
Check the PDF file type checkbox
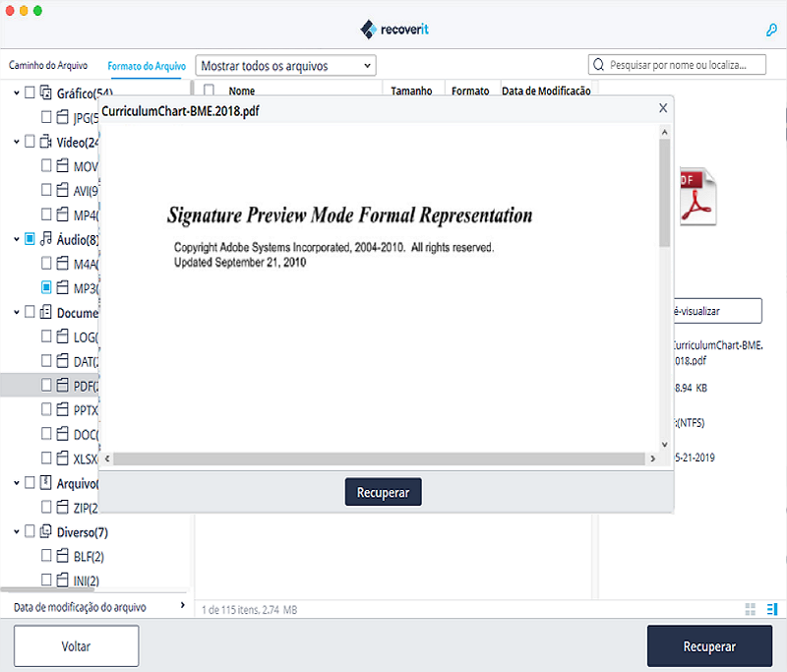coord(46,385)
